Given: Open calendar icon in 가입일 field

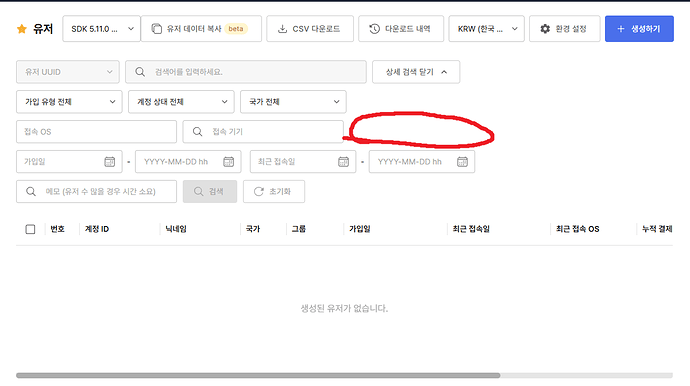Looking at the screenshot, I should point(110,162).
